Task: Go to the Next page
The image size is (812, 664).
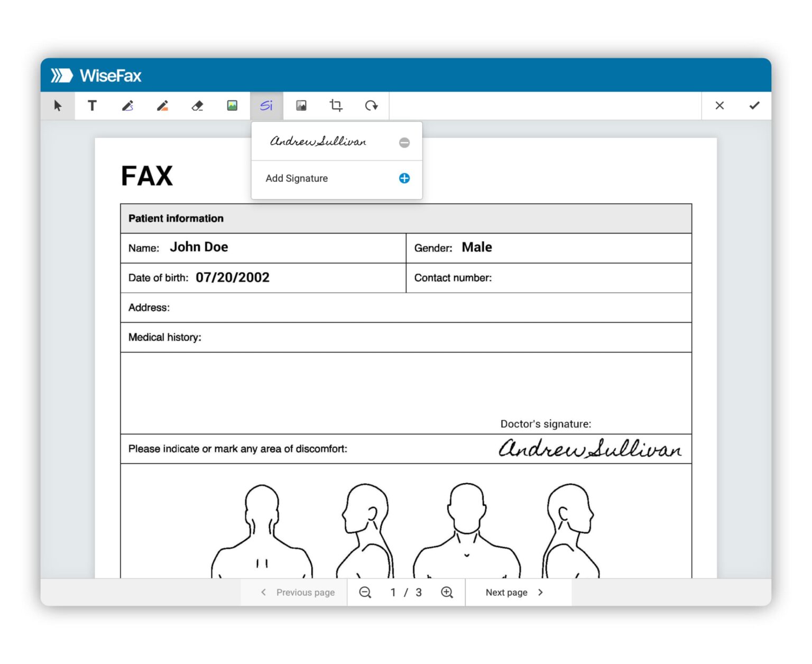Action: (x=514, y=593)
